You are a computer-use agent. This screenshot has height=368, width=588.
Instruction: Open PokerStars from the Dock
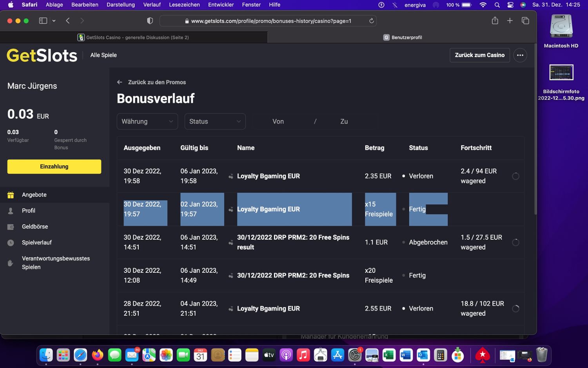click(483, 355)
